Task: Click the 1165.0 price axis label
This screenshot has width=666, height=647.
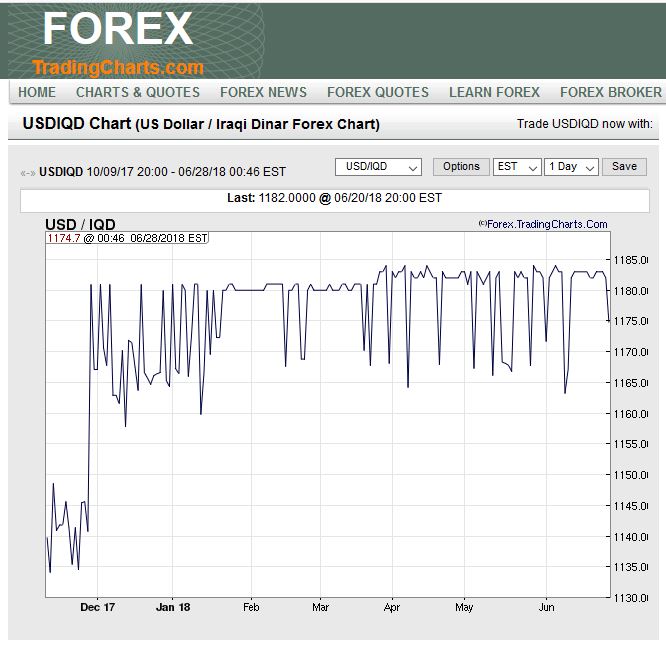Action: 631,383
